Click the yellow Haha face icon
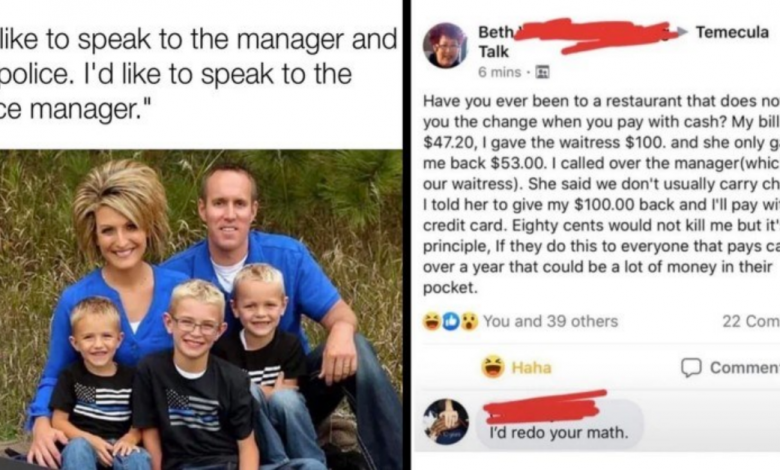 (x=492, y=367)
